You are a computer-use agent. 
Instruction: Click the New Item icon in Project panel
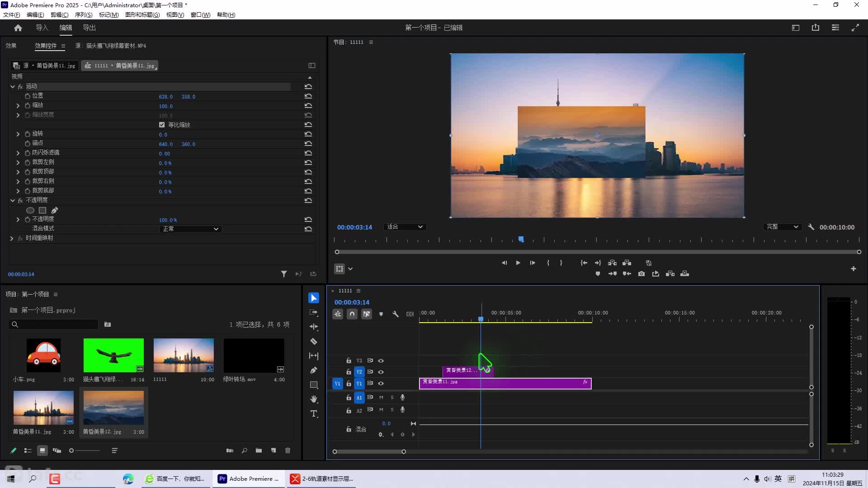pos(273,450)
